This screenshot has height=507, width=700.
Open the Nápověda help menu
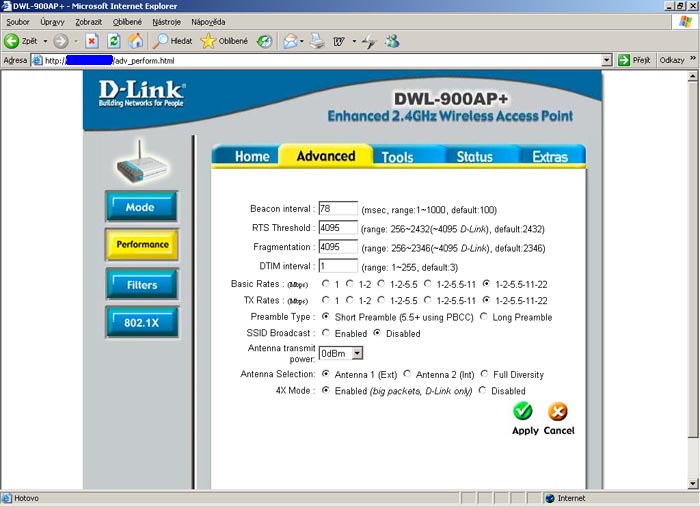[x=208, y=22]
